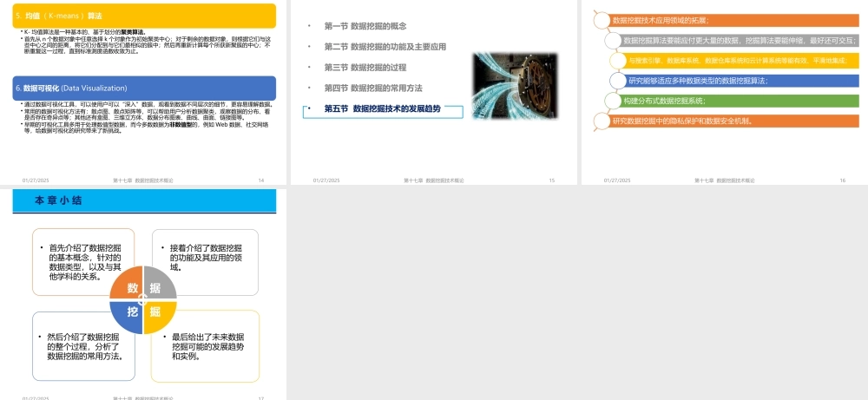
Task: Select the 本章小结 summary slide thumbnail
Action: tap(143, 294)
